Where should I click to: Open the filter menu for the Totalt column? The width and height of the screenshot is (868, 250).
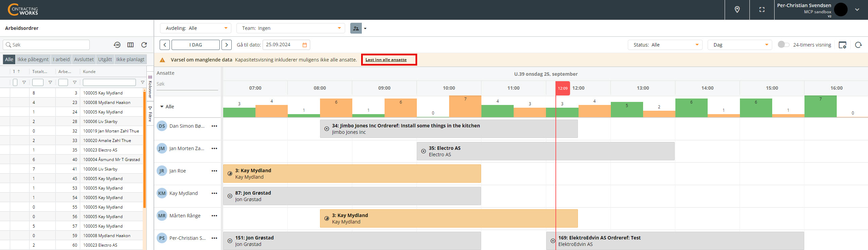coord(50,83)
